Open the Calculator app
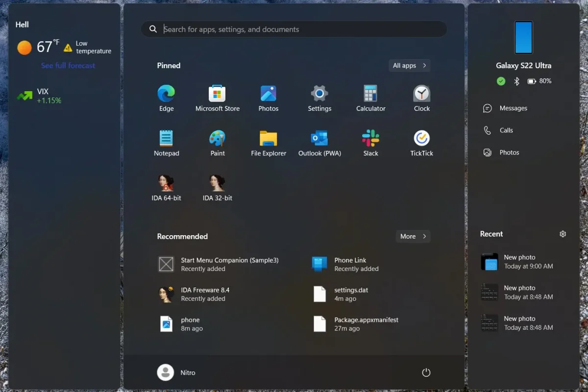 point(370,97)
